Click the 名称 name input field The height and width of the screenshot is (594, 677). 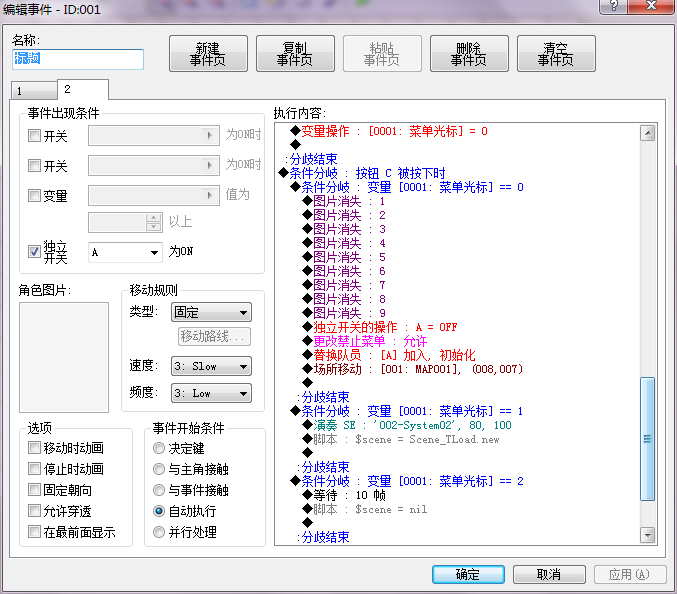78,59
